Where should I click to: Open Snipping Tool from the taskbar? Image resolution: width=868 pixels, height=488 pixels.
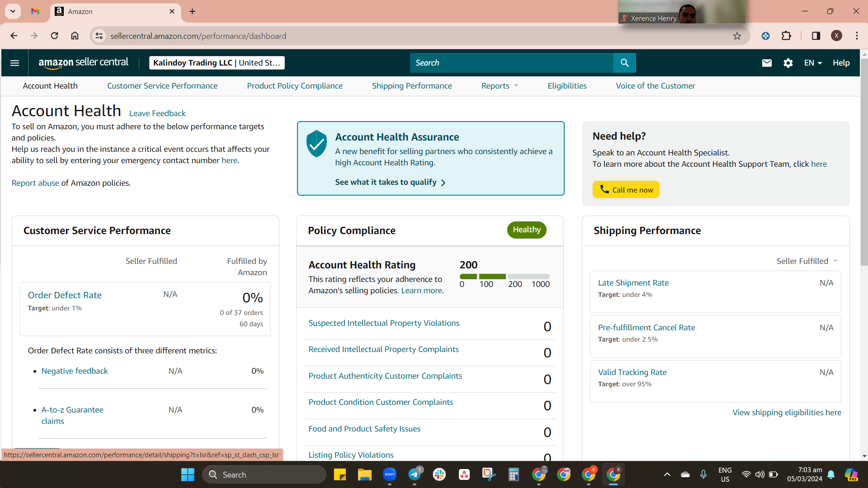[x=489, y=474]
